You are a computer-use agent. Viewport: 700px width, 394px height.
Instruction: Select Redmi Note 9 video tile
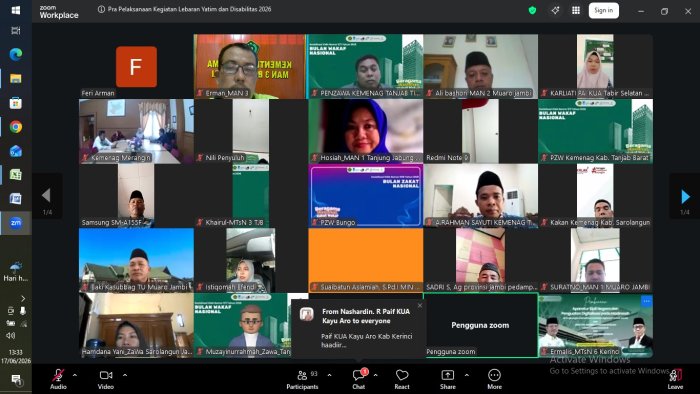tap(481, 131)
